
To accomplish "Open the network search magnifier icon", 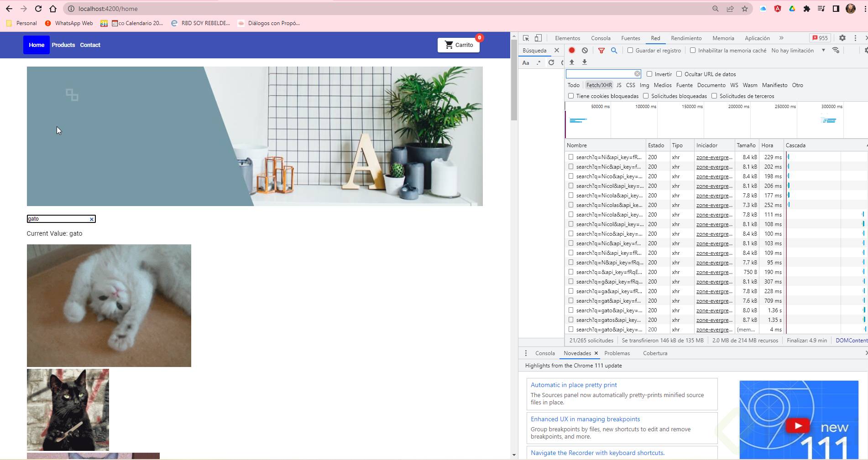I will pos(614,51).
